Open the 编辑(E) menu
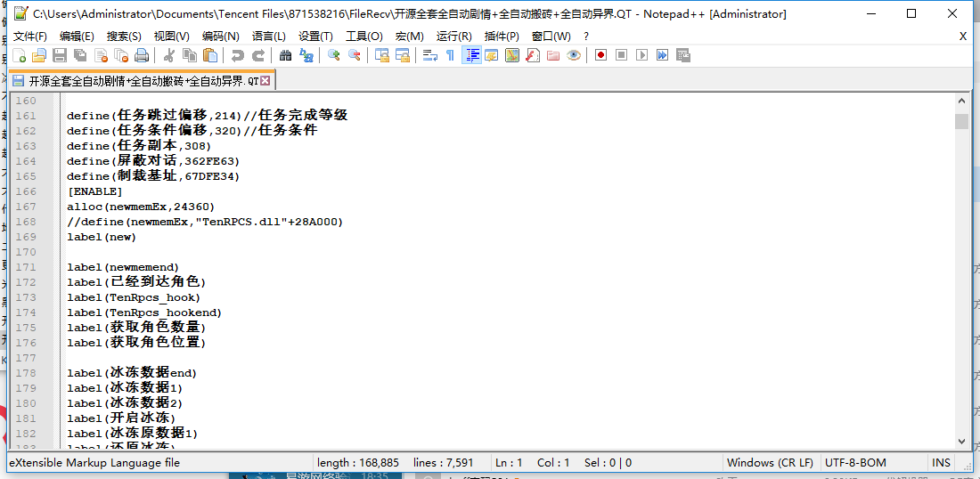The image size is (980, 479). tap(77, 37)
